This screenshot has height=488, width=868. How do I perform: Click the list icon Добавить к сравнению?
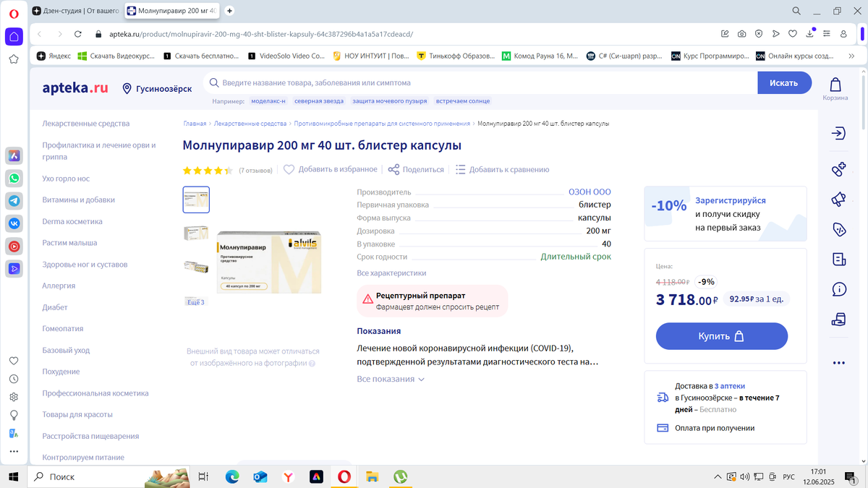click(460, 169)
